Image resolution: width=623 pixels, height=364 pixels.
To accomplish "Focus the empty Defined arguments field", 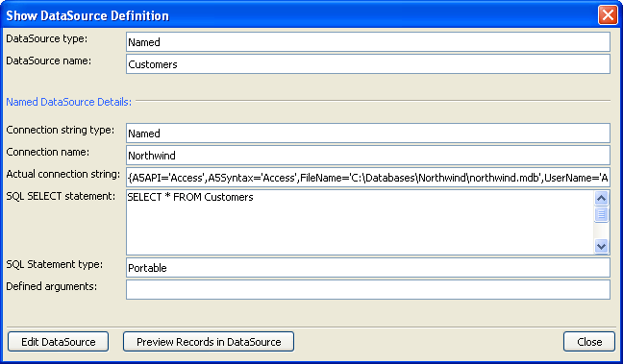I will coord(368,290).
